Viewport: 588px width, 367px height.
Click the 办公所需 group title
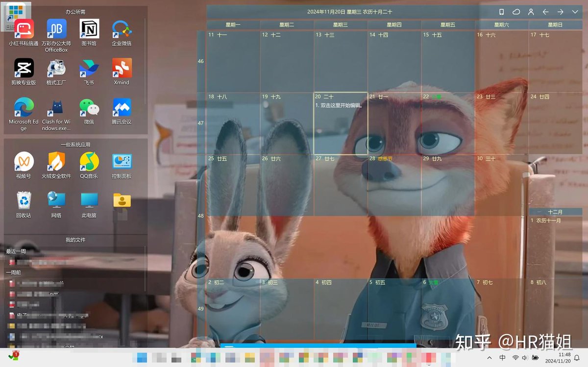[x=75, y=11]
